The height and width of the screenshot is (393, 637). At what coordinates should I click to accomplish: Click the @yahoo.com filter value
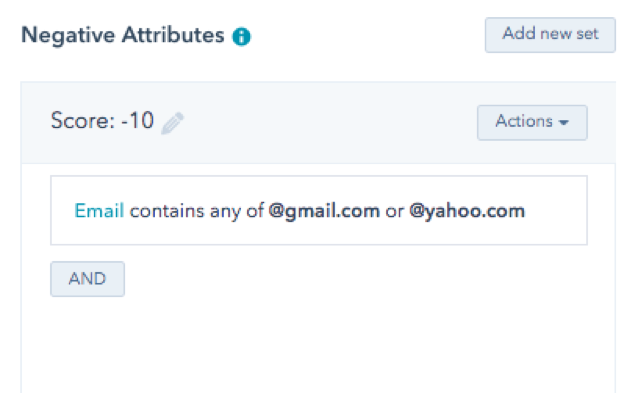pos(467,211)
